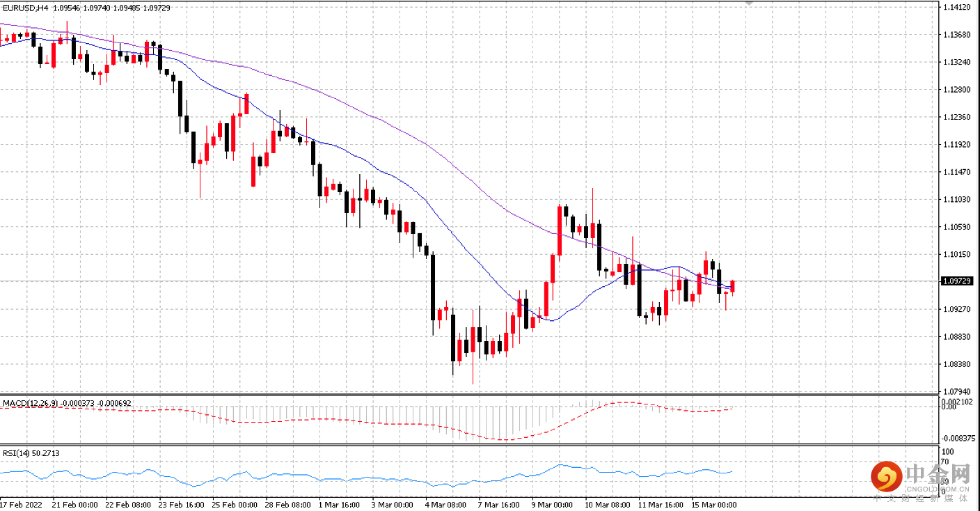Click the 4 Mar 08:00 time label

[447, 504]
